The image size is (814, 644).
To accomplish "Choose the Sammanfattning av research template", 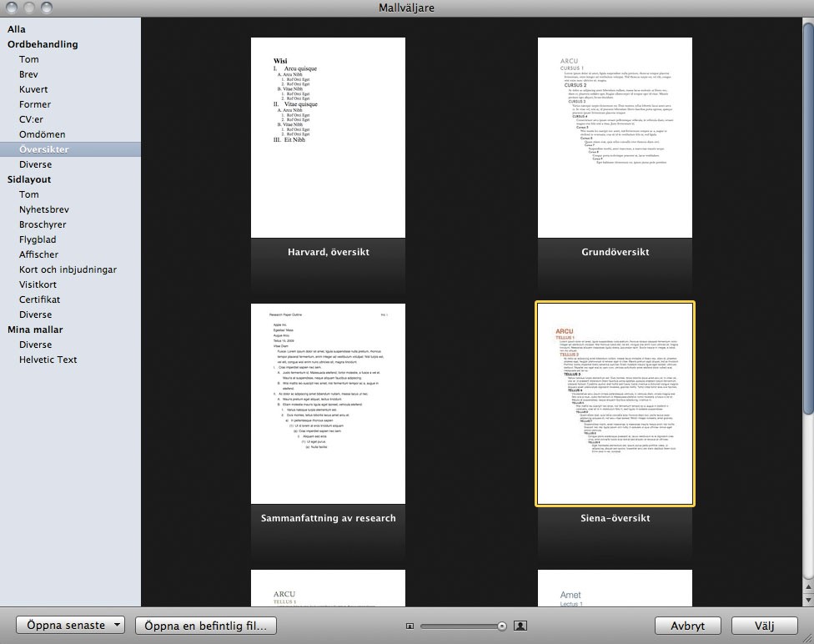I will click(328, 404).
